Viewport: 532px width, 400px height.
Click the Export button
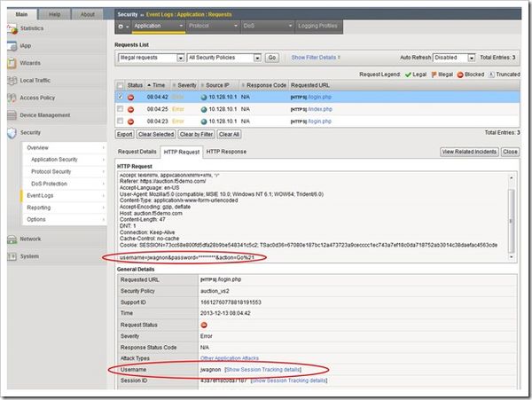click(125, 134)
